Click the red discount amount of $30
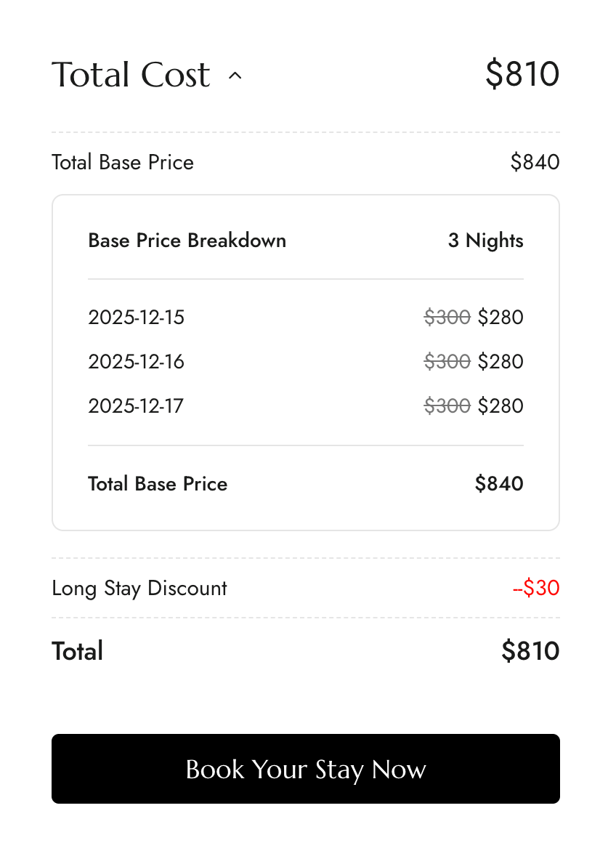Image resolution: width=616 pixels, height=856 pixels. pyautogui.click(x=536, y=588)
